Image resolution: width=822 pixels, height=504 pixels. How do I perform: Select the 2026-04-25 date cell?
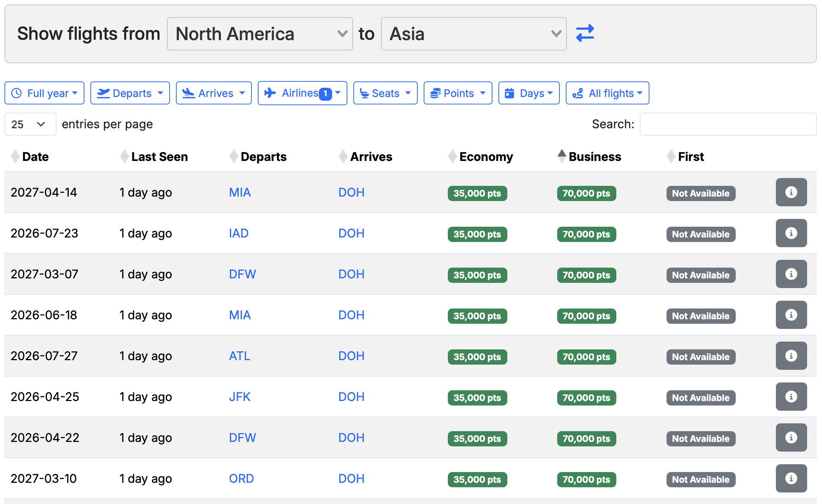pos(45,397)
